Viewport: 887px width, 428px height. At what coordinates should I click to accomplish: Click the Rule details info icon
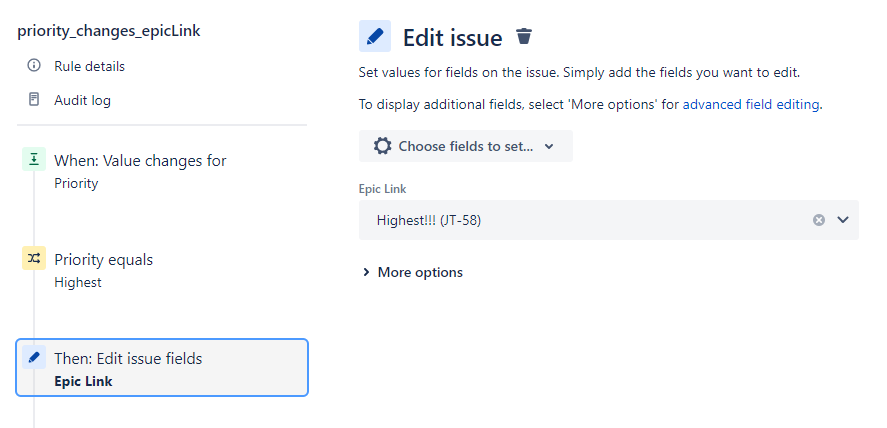tap(34, 66)
